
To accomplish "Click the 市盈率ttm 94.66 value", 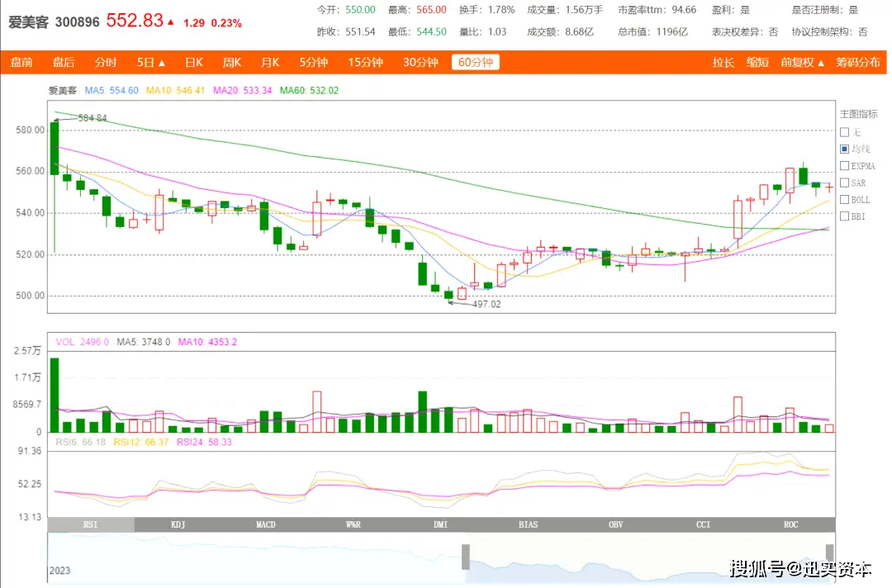I will pyautogui.click(x=683, y=10).
